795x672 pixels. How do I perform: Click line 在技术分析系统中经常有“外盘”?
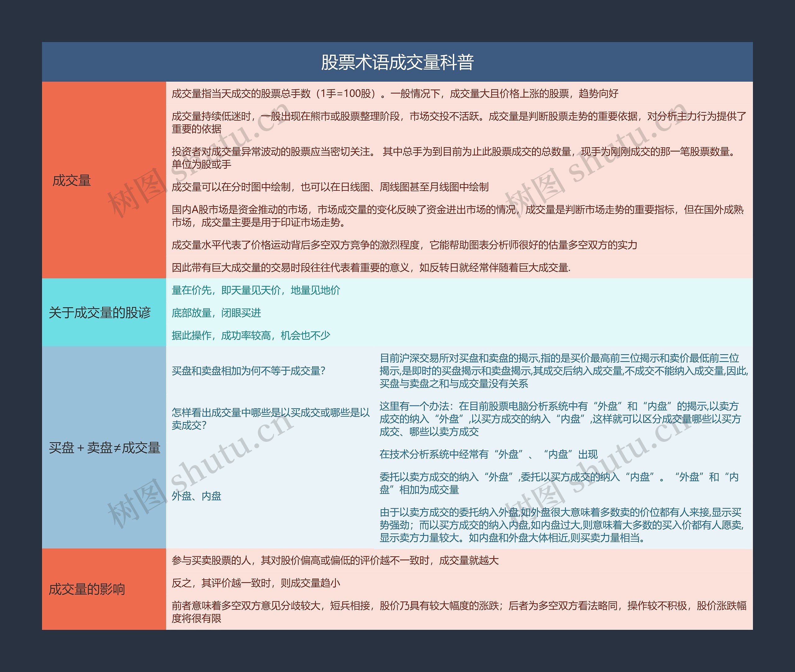[x=488, y=454]
